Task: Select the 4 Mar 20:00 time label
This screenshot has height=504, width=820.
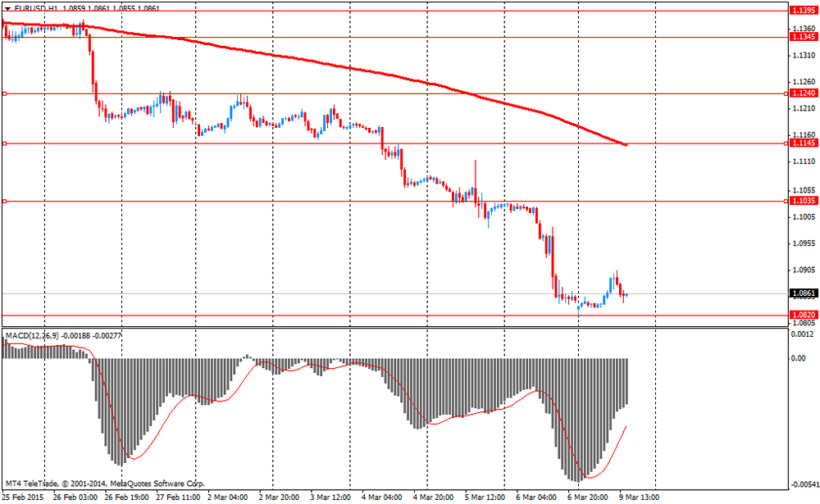Action: [x=433, y=497]
